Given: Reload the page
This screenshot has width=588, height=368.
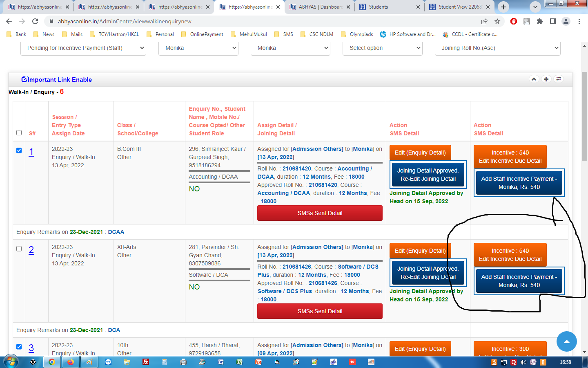Looking at the screenshot, I should tap(35, 21).
